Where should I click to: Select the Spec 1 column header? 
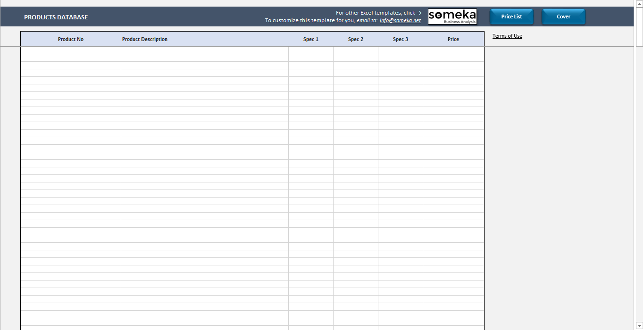tap(311, 39)
